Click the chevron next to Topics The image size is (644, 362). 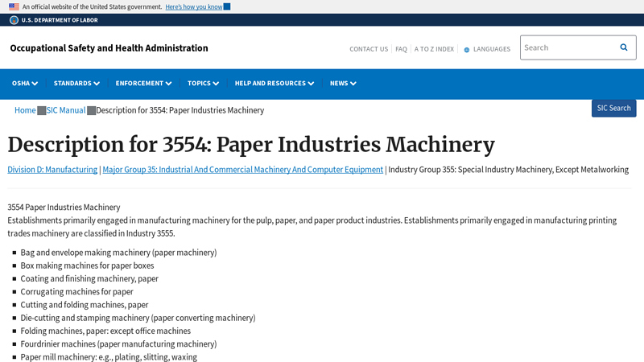[x=216, y=84]
